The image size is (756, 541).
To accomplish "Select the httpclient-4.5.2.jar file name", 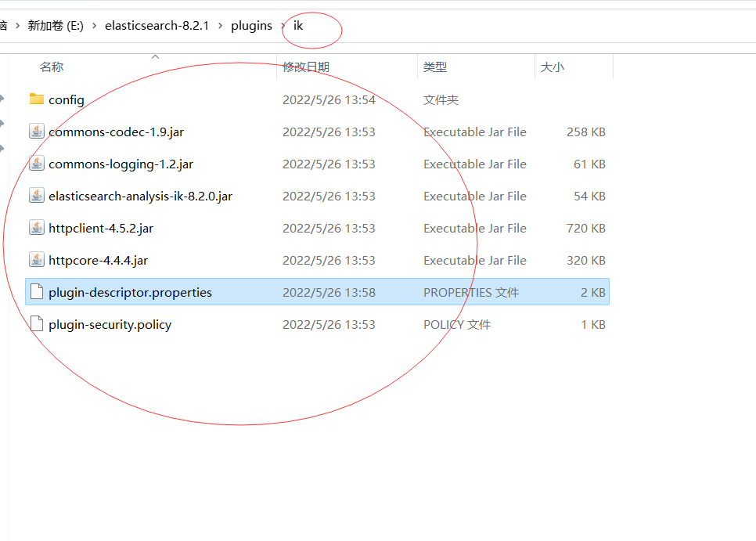I will (x=101, y=228).
